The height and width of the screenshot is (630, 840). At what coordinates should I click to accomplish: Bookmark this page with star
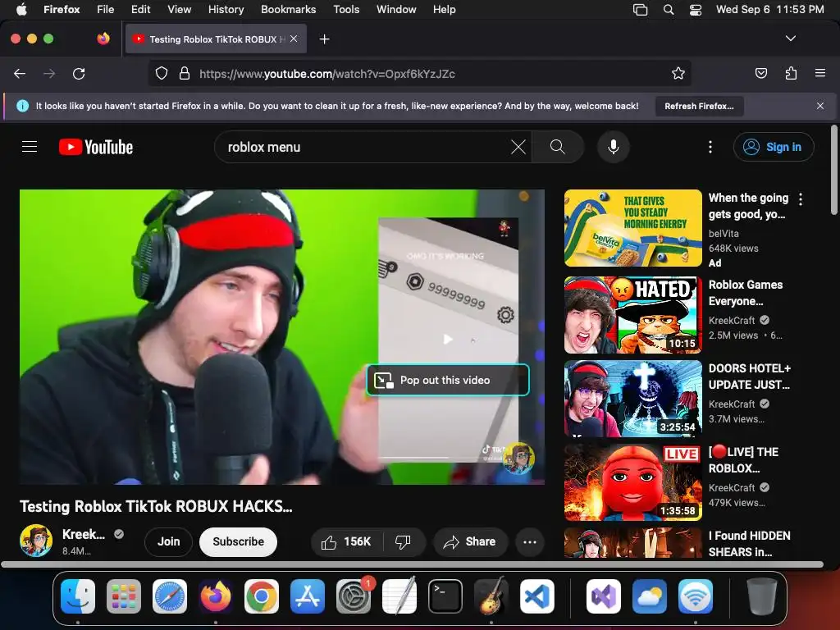pos(678,73)
